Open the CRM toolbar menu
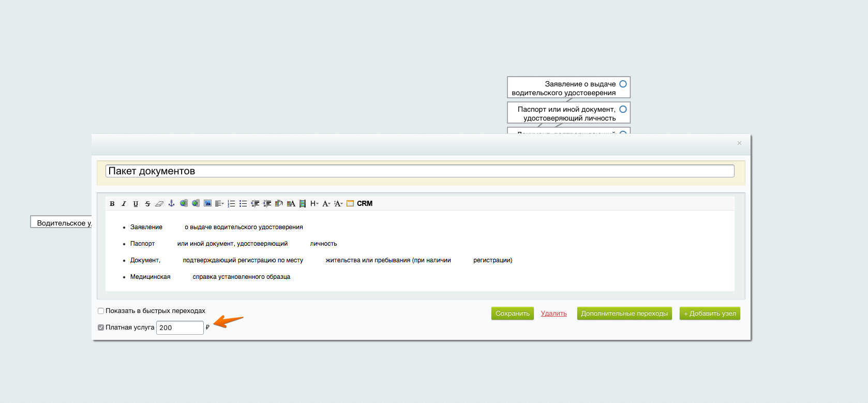Viewport: 868px width, 403px height. click(365, 204)
